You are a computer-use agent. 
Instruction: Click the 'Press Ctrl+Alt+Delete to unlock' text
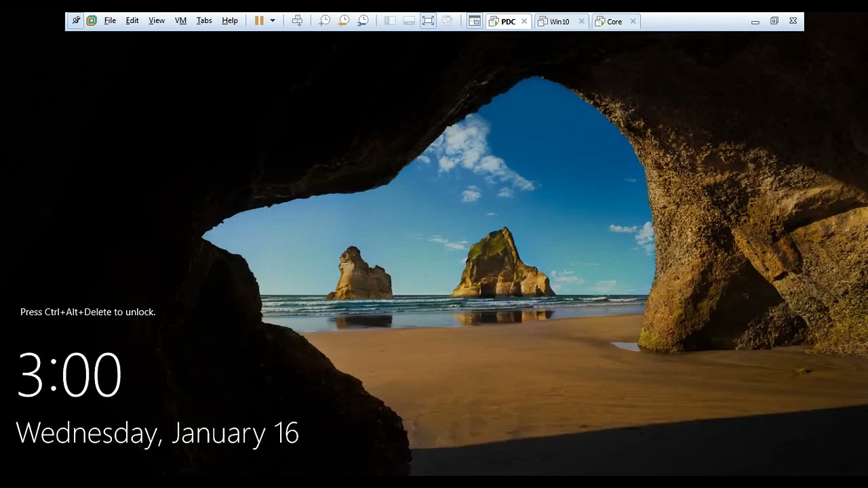coord(88,312)
